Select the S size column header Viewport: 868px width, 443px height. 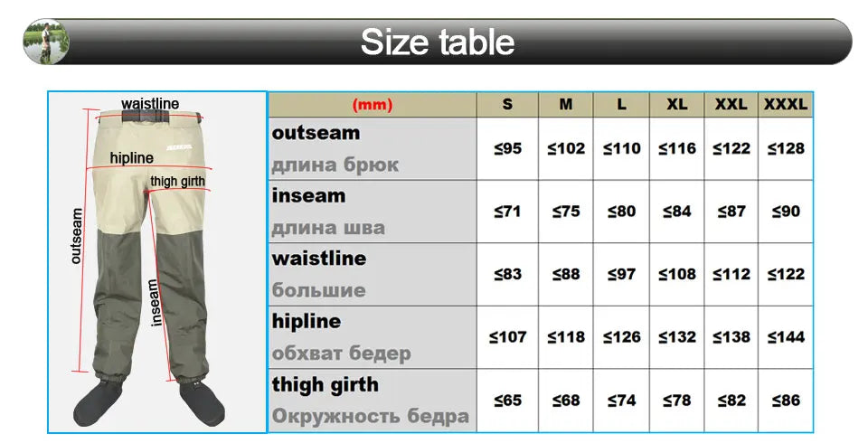point(507,105)
